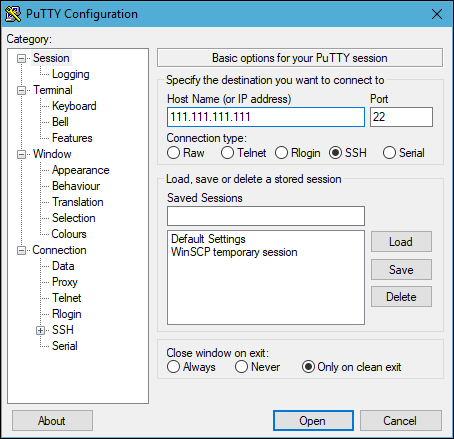Select WinSCP temporary session from list
Viewport: 454px width, 439px height.
click(234, 252)
